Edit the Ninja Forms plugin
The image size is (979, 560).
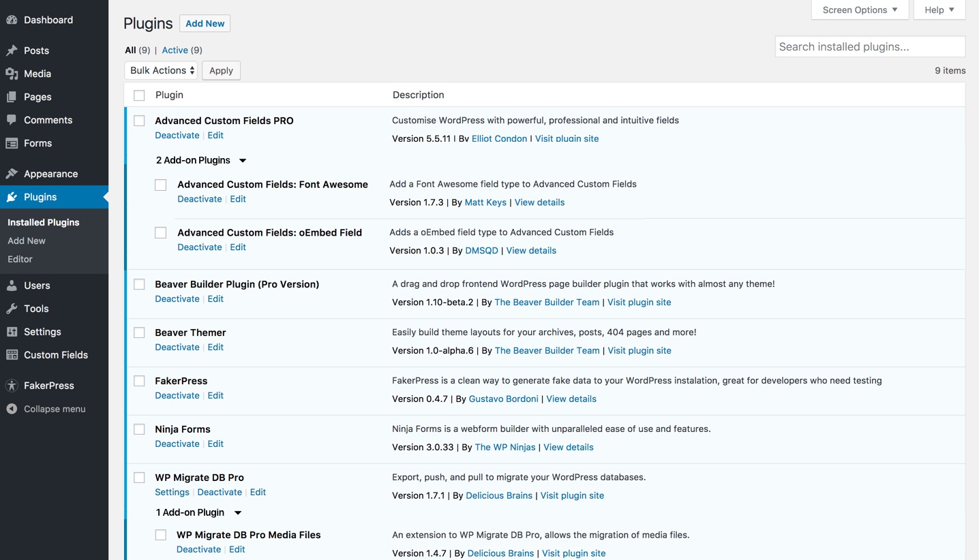[215, 444]
